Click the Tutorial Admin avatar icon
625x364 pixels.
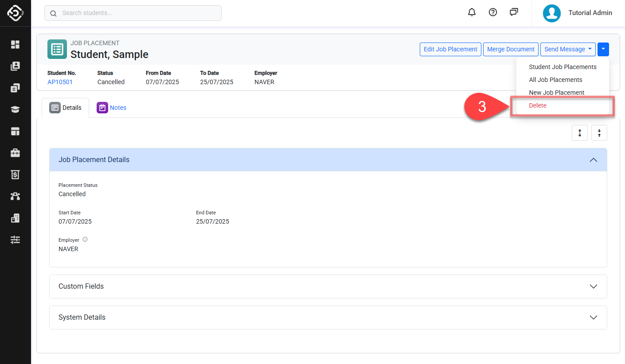[551, 13]
